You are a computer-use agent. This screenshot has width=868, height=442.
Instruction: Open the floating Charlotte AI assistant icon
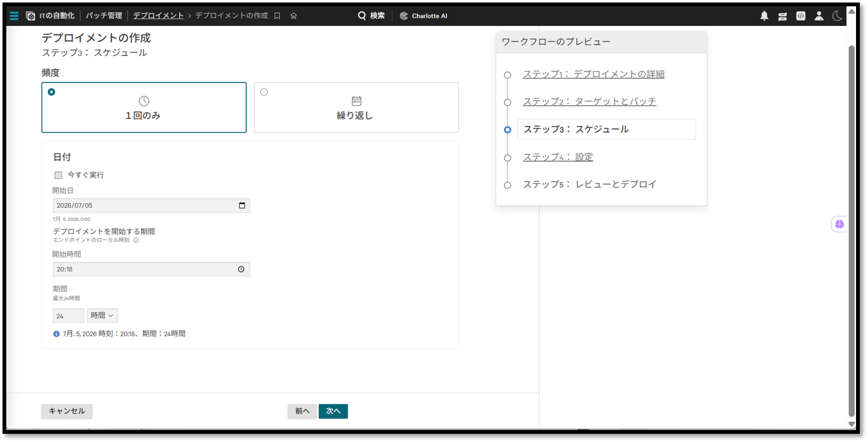pos(839,224)
